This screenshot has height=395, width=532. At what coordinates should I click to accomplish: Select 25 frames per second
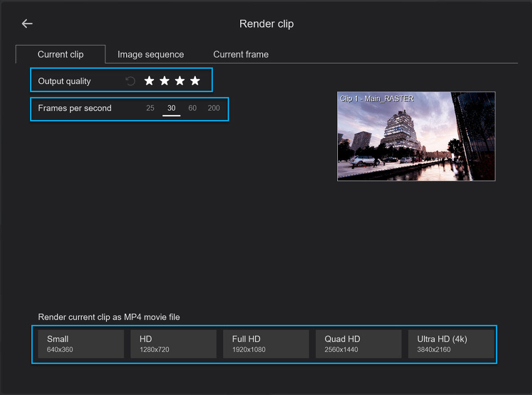[x=150, y=108]
